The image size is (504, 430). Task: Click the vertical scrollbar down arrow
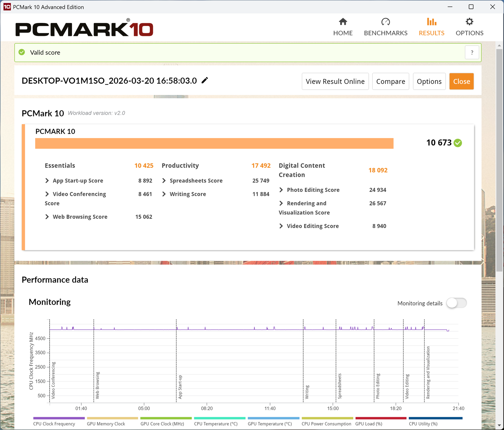499,425
